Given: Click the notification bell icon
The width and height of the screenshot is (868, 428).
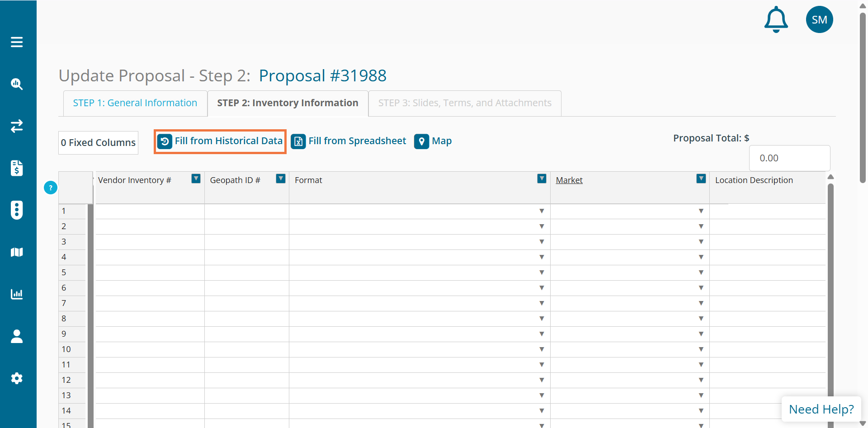Looking at the screenshot, I should coord(776,19).
